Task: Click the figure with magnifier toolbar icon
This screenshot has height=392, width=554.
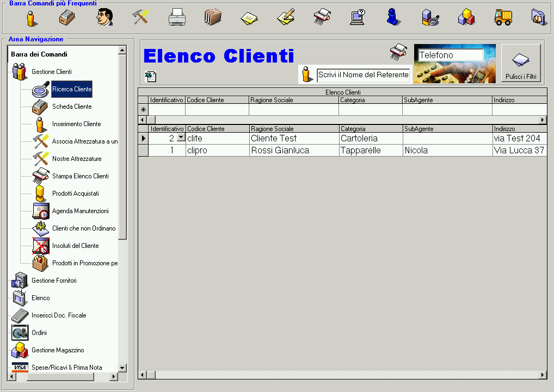Action: [x=430, y=17]
